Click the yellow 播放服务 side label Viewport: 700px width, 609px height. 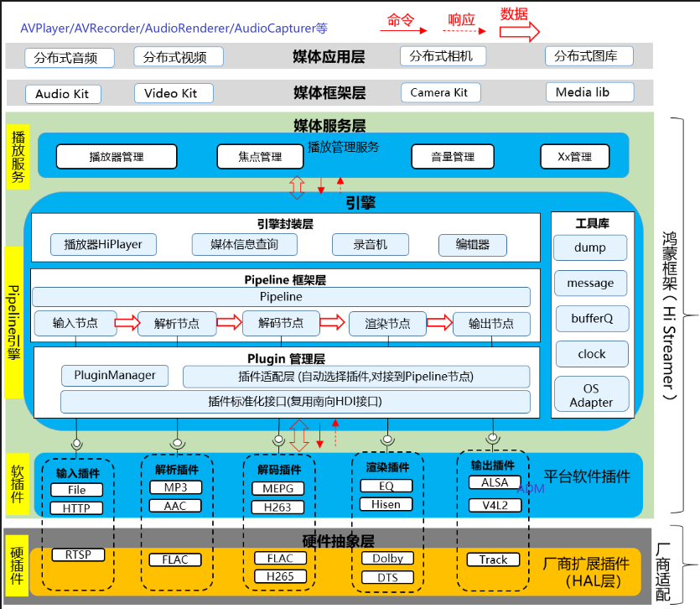coord(18,157)
